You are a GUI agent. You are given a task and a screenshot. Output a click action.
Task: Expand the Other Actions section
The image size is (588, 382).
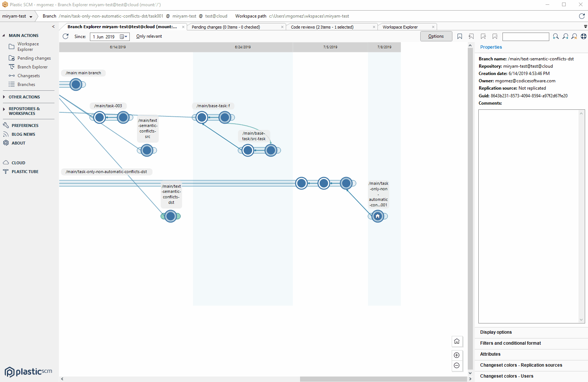point(24,97)
